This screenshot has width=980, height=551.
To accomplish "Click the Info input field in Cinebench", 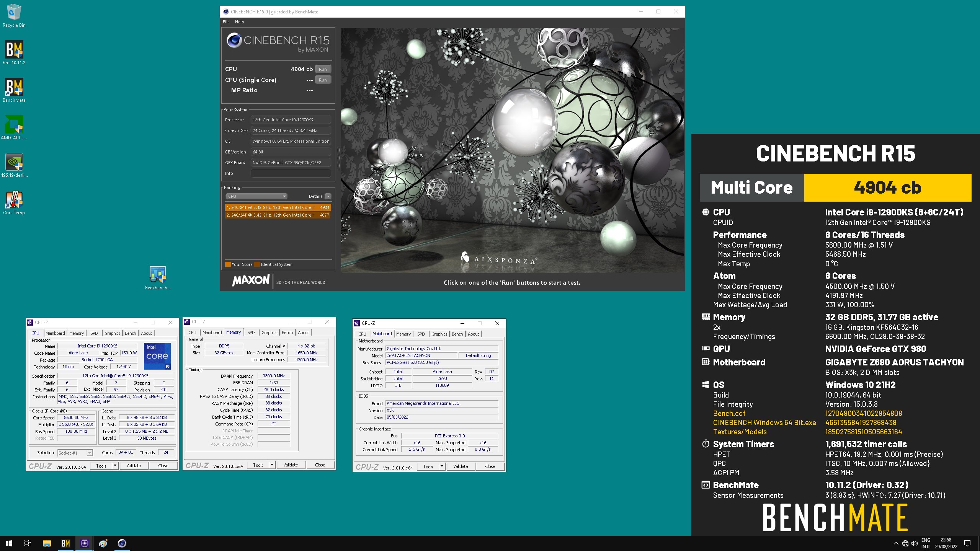I will [291, 173].
